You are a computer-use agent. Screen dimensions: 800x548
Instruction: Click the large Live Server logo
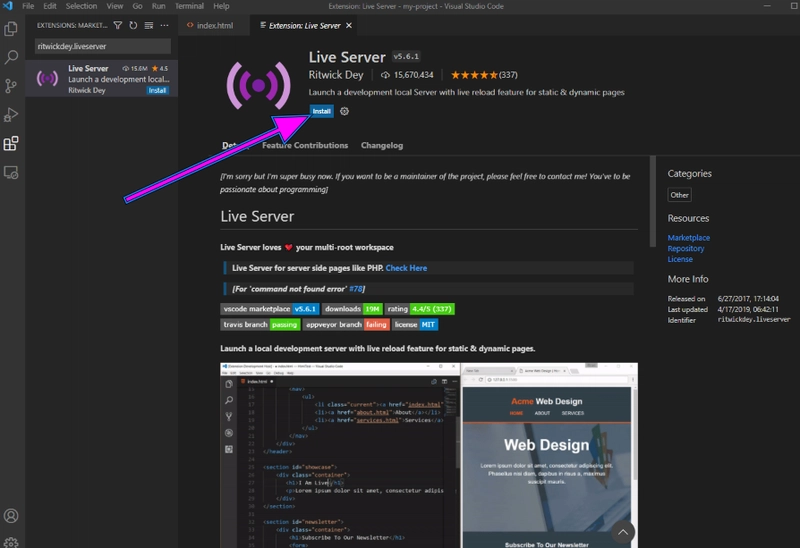(259, 85)
